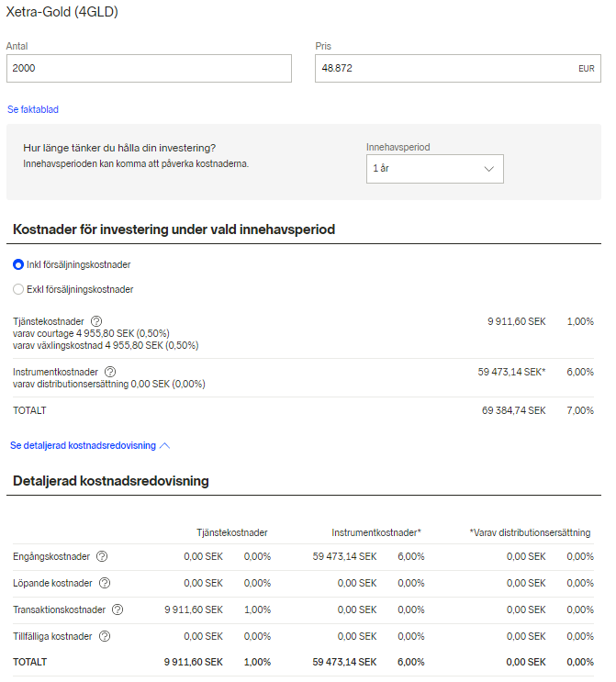Click the Detaljerad kostnadsredovisning heading
Image resolution: width=616 pixels, height=682 pixels.
click(110, 481)
